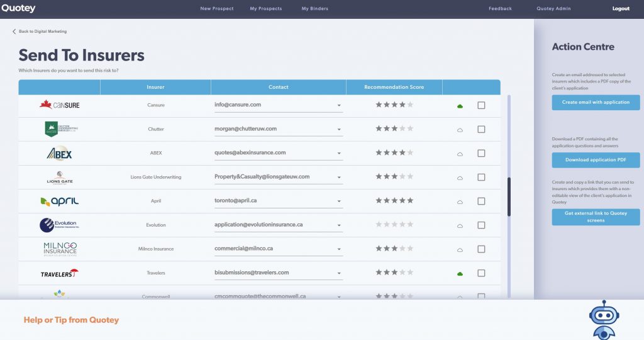Image resolution: width=644 pixels, height=340 pixels.
Task: Open the Feedback menu item
Action: click(500, 9)
